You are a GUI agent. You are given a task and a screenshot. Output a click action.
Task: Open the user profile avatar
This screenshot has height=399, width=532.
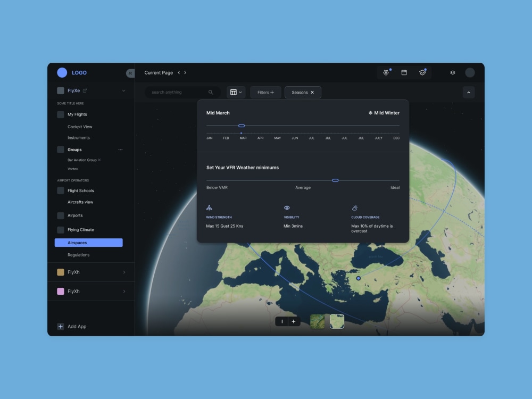point(470,72)
